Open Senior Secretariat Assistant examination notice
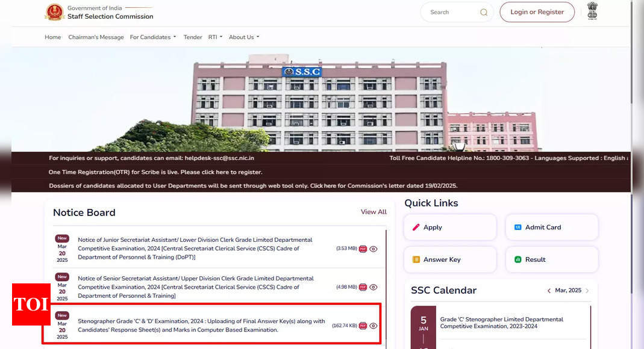The width and height of the screenshot is (644, 349). 196,287
